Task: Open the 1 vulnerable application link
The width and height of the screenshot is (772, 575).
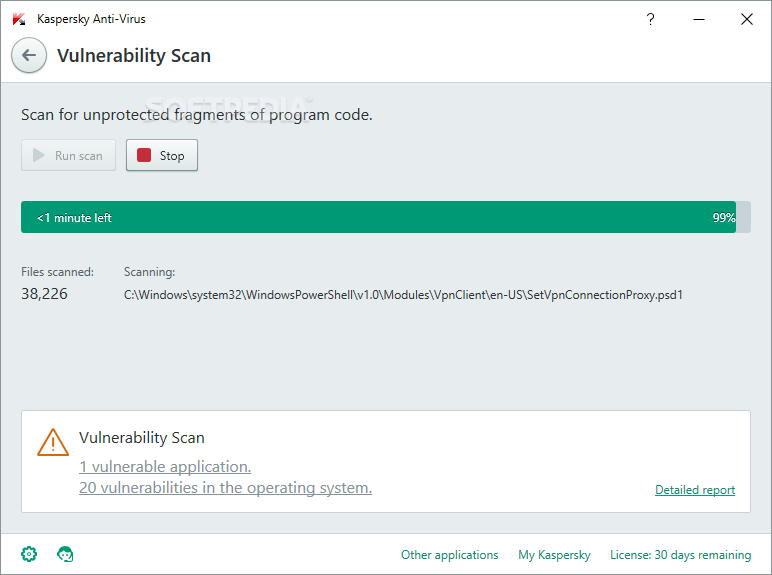Action: (x=165, y=466)
